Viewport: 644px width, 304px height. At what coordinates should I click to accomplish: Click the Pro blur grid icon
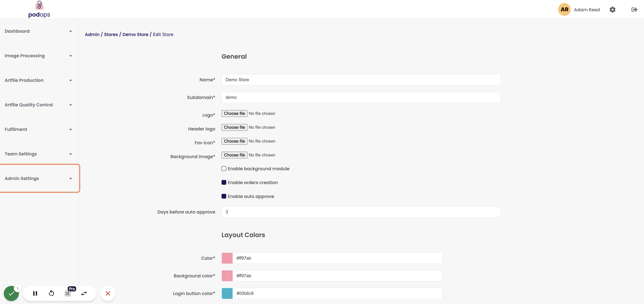pos(68,293)
